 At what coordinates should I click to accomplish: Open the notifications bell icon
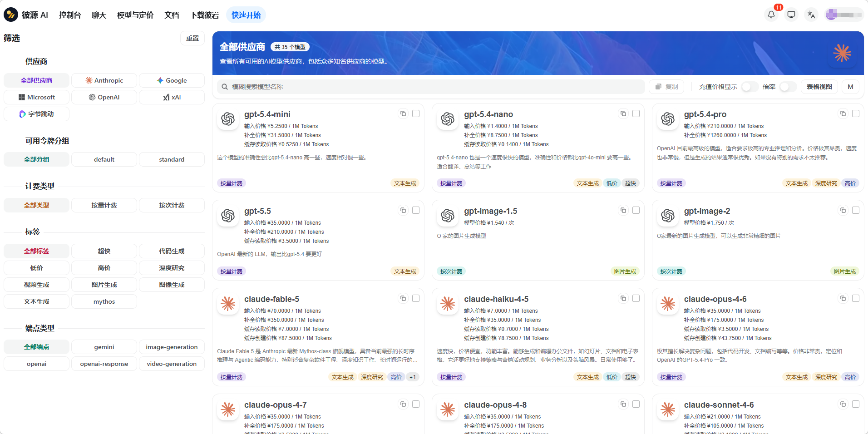click(771, 15)
